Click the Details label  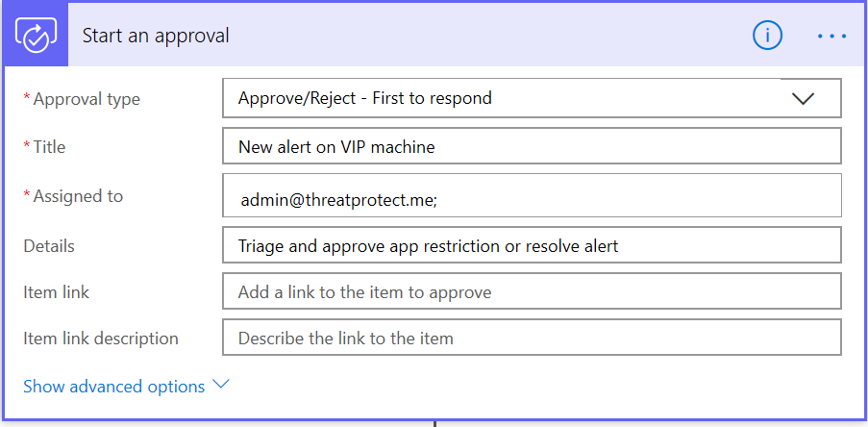click(49, 246)
